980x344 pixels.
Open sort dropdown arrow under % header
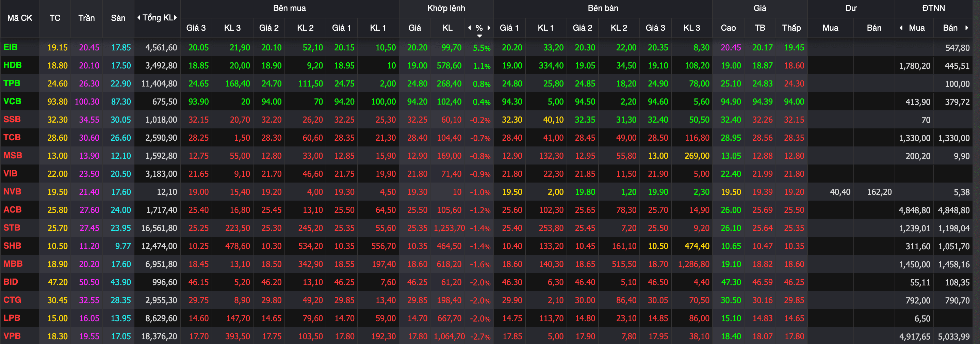coord(479,35)
